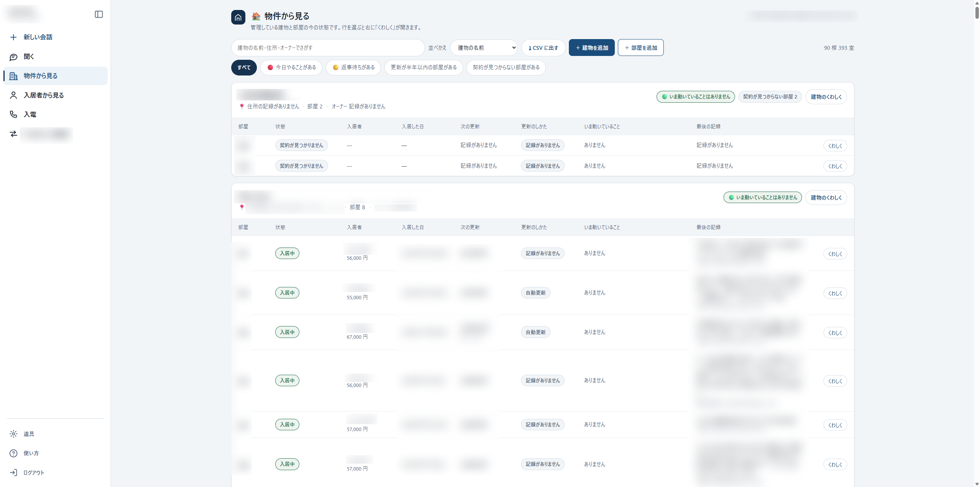Click the building search input field
980x487 pixels.
pyautogui.click(x=328, y=48)
